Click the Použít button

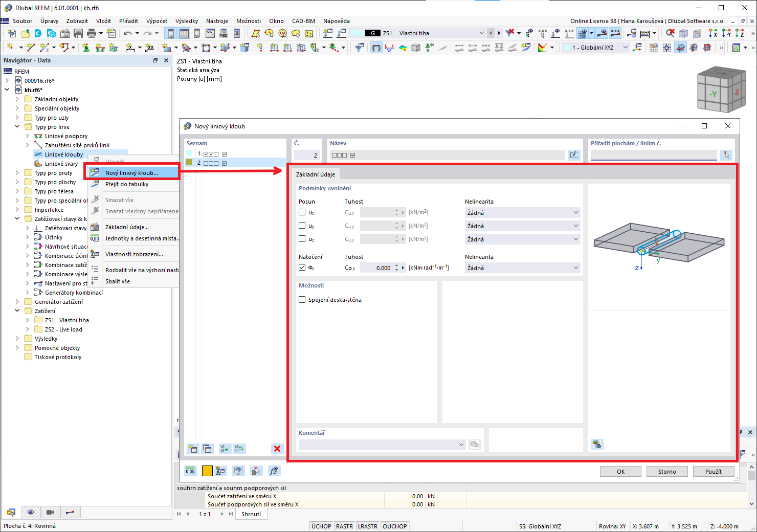[714, 472]
